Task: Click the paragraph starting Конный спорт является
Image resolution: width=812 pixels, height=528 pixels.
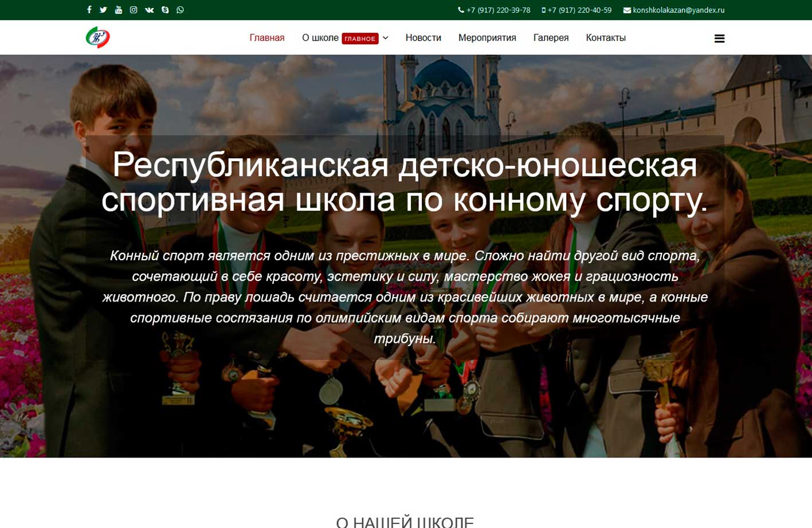Action: coord(405,297)
